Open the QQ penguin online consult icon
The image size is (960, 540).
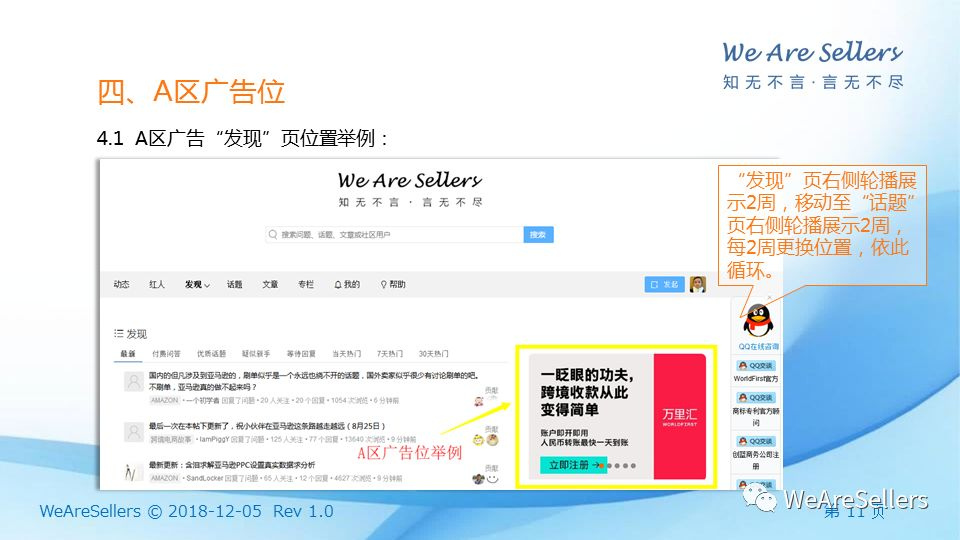[x=758, y=320]
